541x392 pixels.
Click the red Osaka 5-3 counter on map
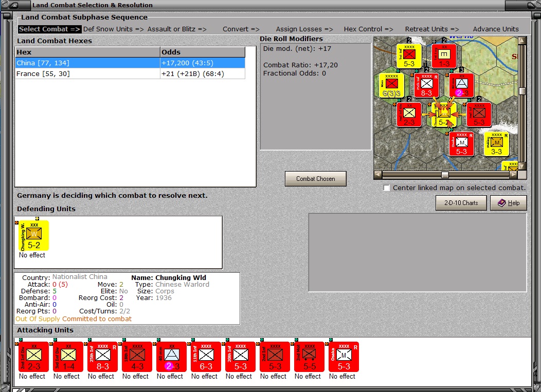point(462,144)
